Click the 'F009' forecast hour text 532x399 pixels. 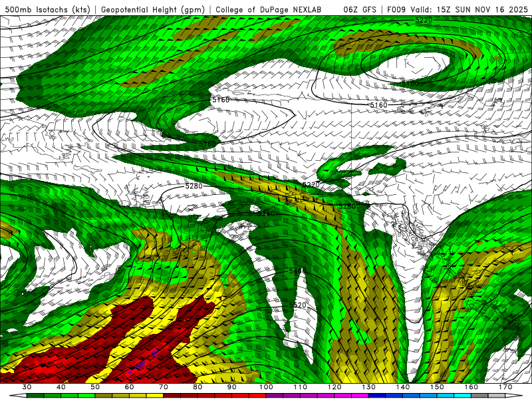pyautogui.click(x=397, y=9)
